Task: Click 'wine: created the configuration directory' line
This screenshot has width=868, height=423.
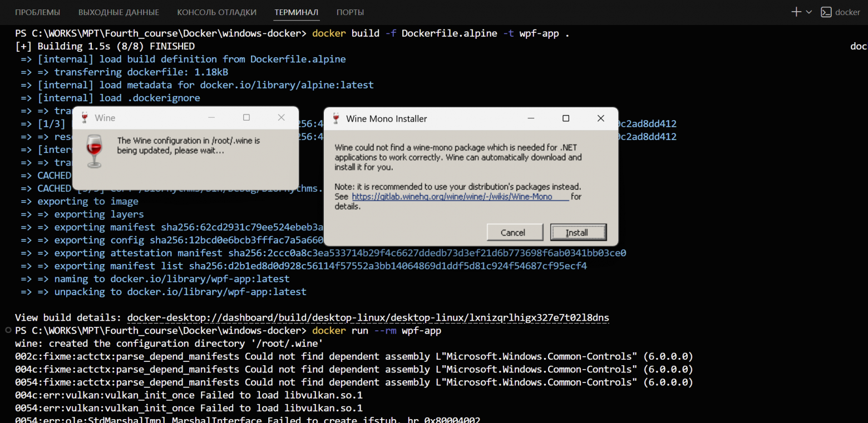Action: pos(169,344)
